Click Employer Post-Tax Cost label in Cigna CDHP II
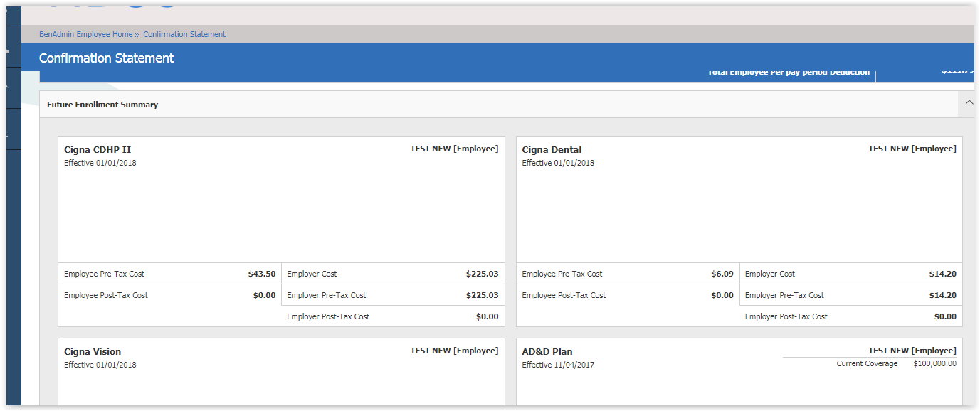Image resolution: width=980 pixels, height=411 pixels. click(328, 316)
